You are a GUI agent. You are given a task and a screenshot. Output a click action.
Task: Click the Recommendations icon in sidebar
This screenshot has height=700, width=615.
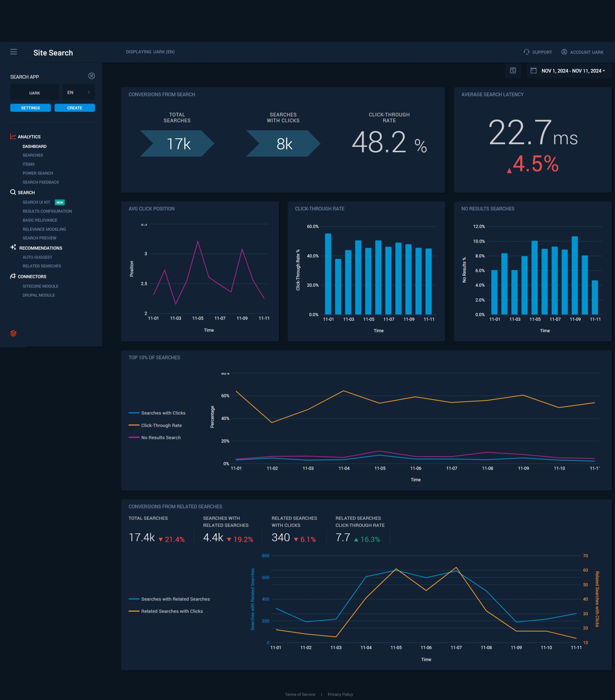point(13,248)
